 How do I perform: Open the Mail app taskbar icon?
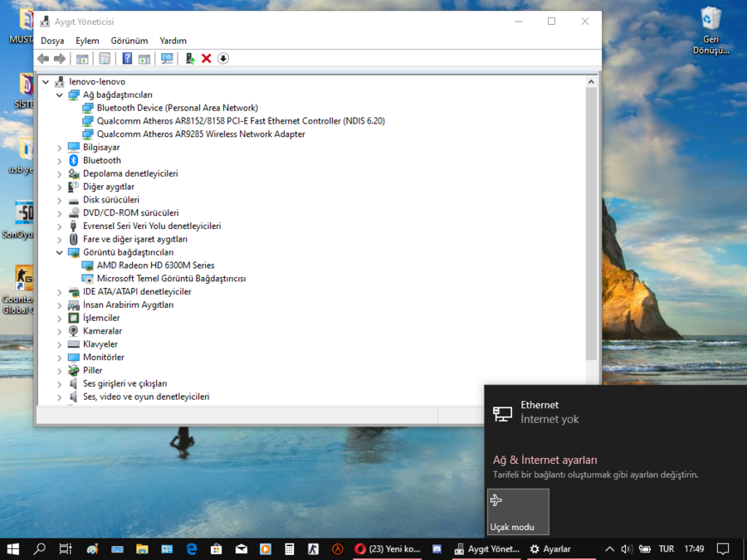click(x=241, y=549)
